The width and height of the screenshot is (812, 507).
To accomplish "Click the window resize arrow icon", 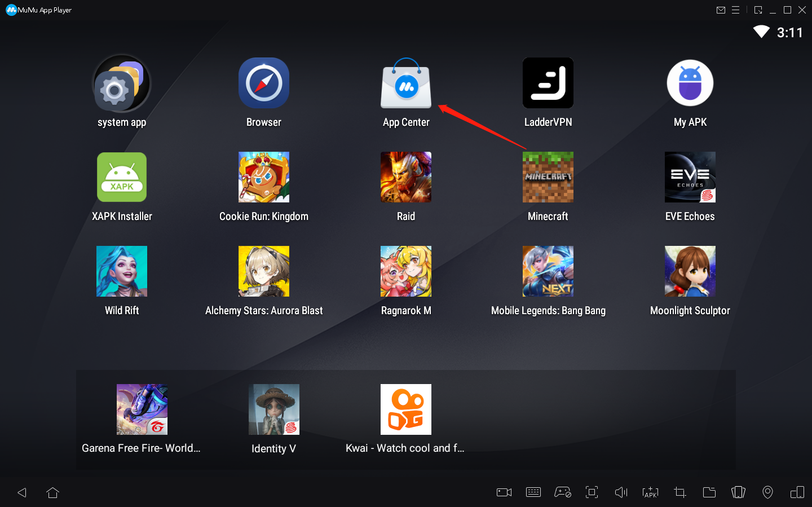I will point(758,10).
